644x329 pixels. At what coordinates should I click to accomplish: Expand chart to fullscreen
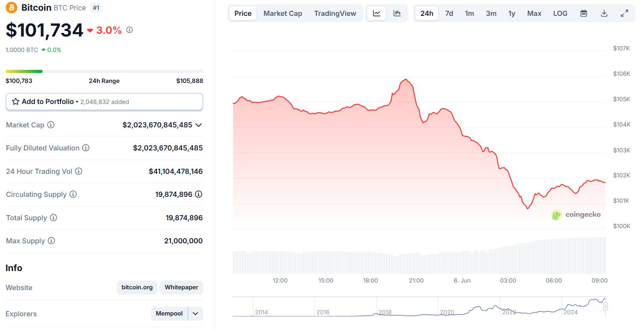pos(625,13)
